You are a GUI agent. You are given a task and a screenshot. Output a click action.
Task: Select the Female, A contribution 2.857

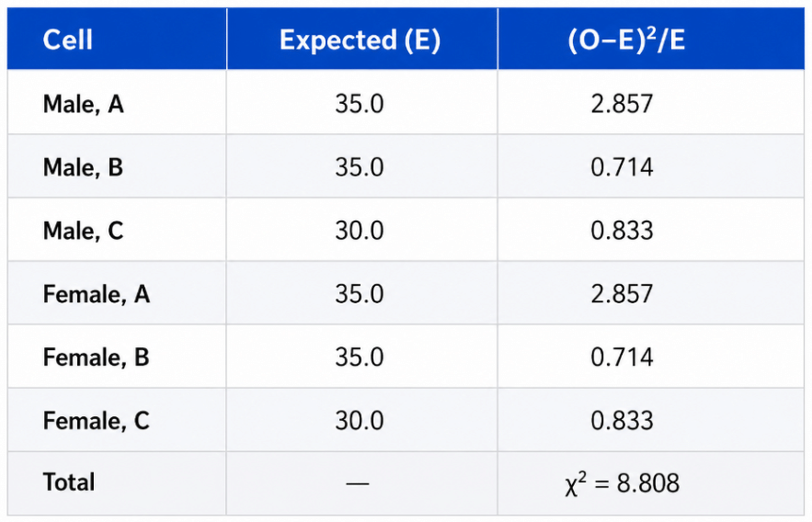622,294
